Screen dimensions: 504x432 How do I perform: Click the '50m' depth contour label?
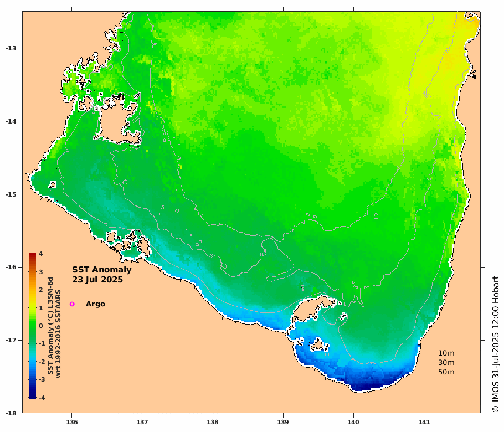tap(446, 372)
